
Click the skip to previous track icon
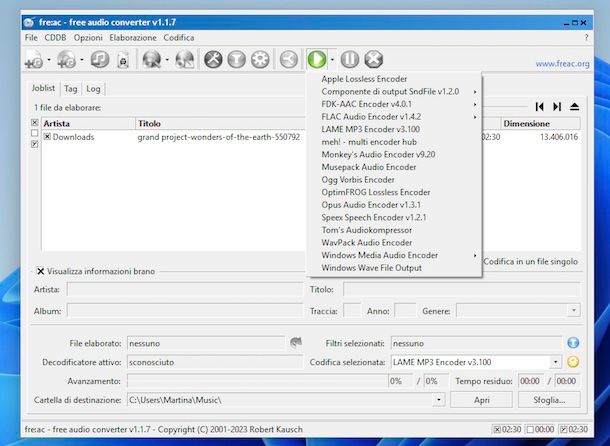pos(539,107)
